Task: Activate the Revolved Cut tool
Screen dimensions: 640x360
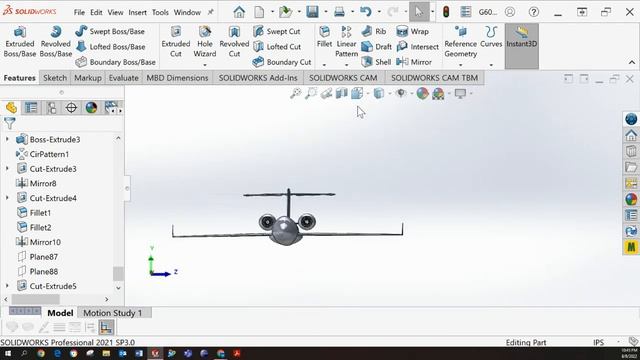Action: (234, 42)
